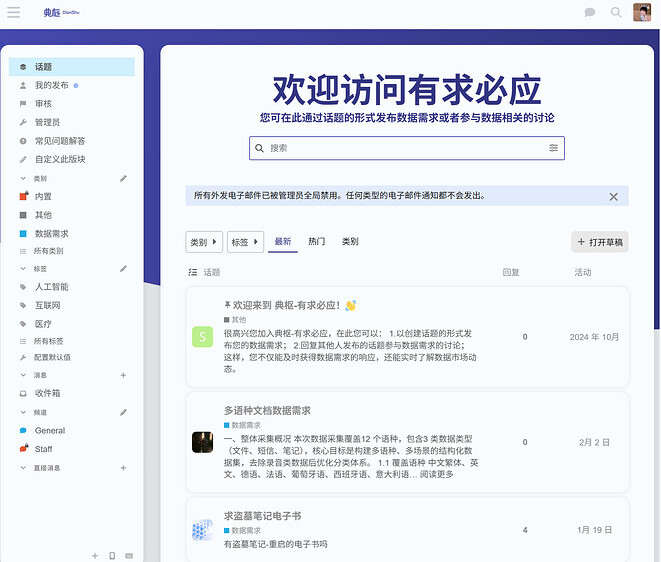Open the 多语种文档数据需求 topic
This screenshot has width=661, height=562.
click(x=267, y=410)
